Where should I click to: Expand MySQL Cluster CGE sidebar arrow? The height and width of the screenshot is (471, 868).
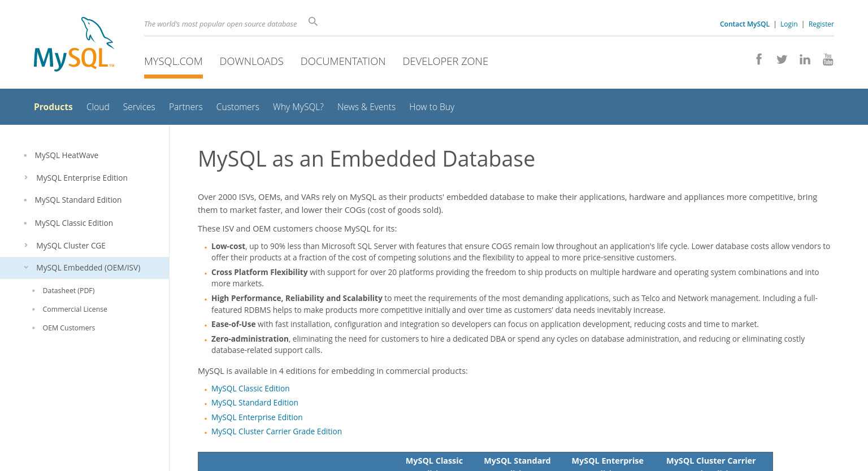[26, 245]
